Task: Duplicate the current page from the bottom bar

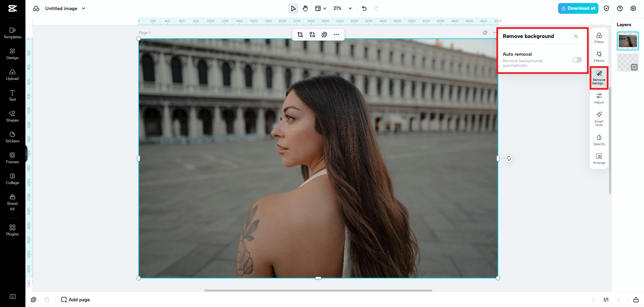Action: tap(34, 299)
